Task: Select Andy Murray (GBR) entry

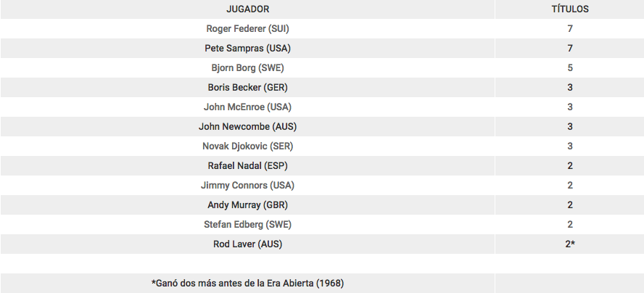Action: click(x=247, y=205)
